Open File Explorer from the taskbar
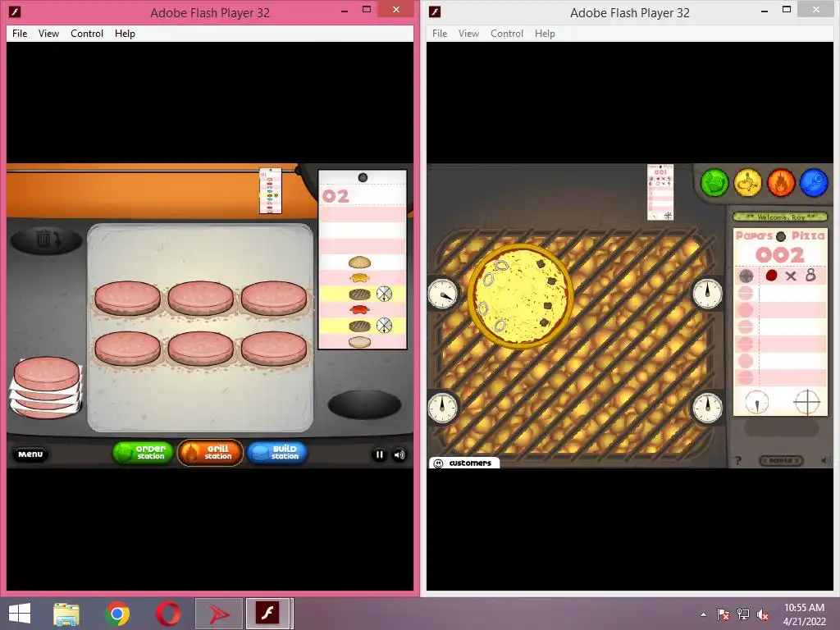 coord(66,614)
